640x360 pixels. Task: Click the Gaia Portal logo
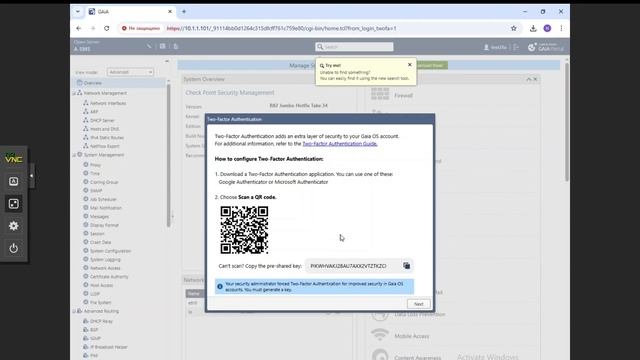tap(546, 47)
